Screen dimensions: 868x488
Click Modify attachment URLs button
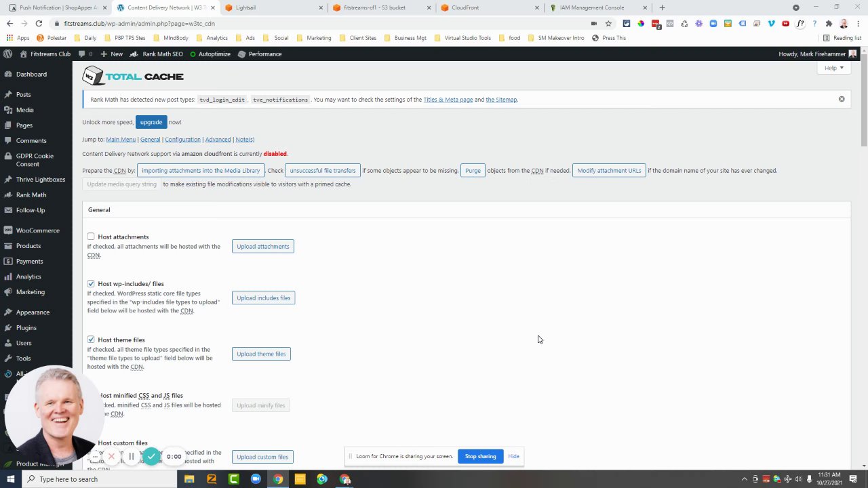click(x=609, y=171)
